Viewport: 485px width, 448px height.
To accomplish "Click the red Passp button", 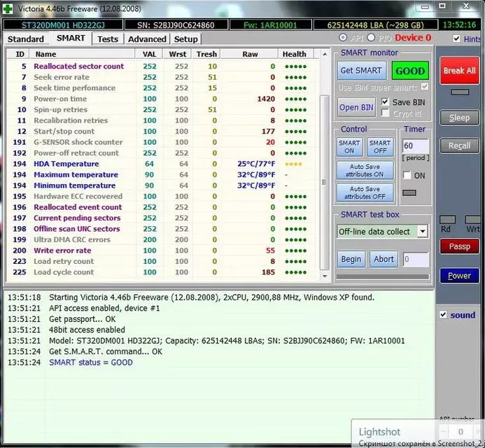I will (459, 246).
